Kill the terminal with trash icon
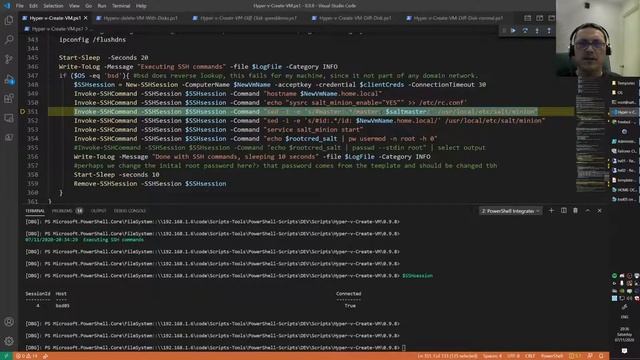640x360 pixels. (x=576, y=211)
